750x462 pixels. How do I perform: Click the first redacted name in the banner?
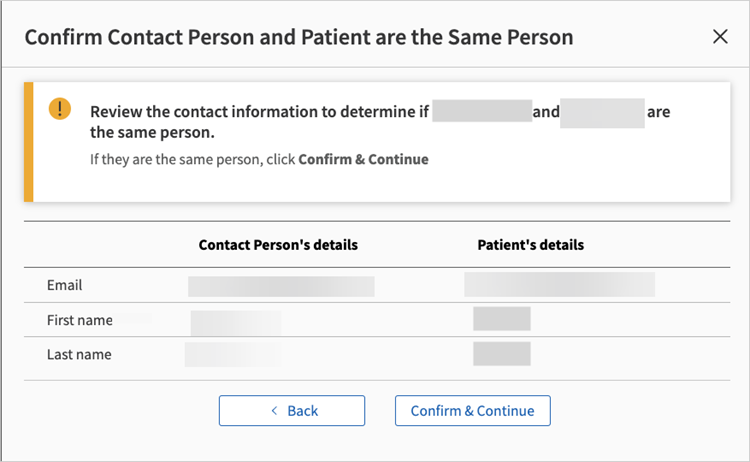tap(481, 111)
